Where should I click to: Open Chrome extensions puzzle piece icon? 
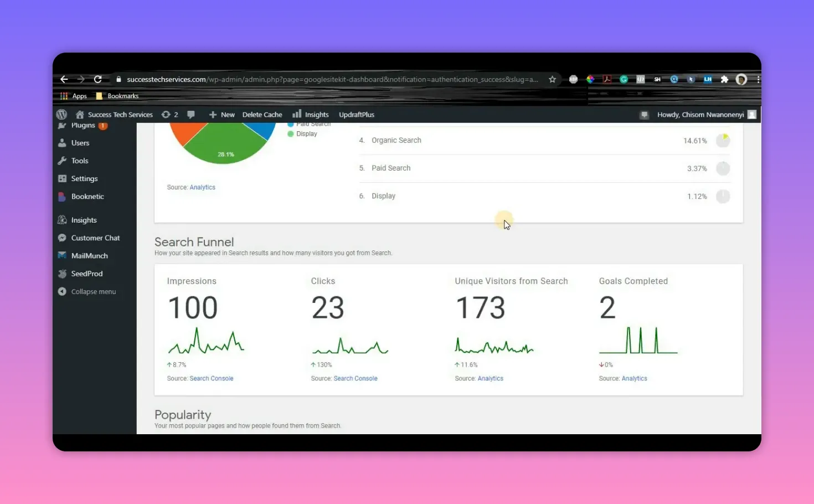724,79
